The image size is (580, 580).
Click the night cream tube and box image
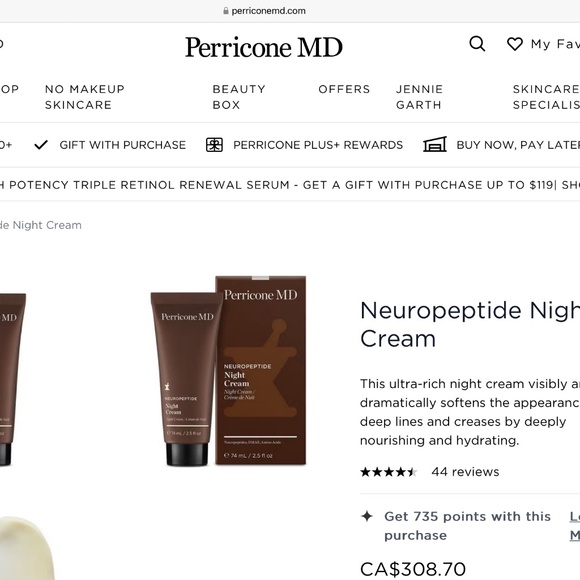point(228,371)
